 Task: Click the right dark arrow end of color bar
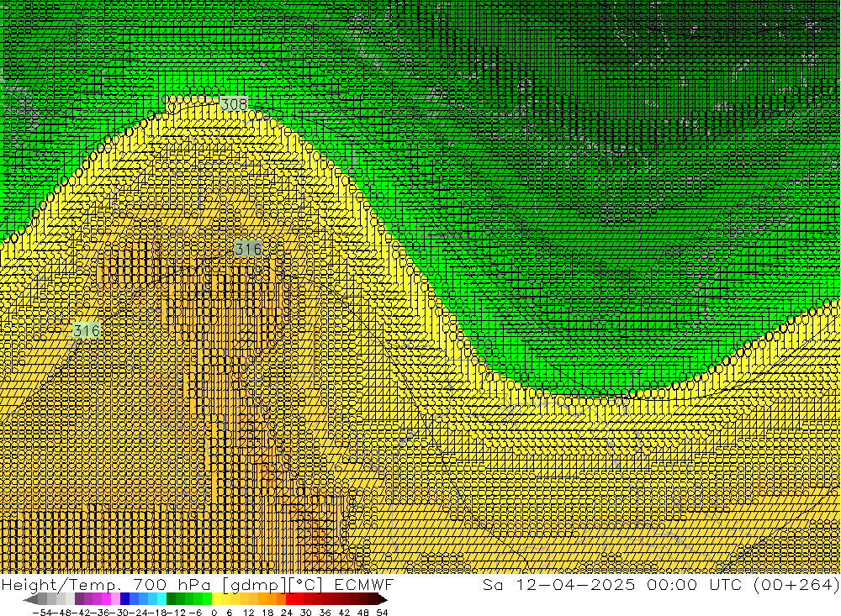coord(383,599)
